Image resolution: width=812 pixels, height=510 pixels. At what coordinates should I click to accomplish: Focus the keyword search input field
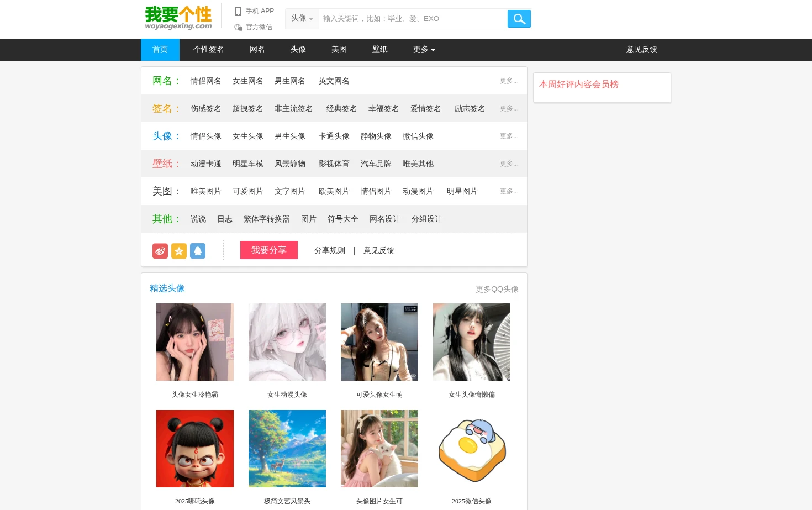(413, 19)
